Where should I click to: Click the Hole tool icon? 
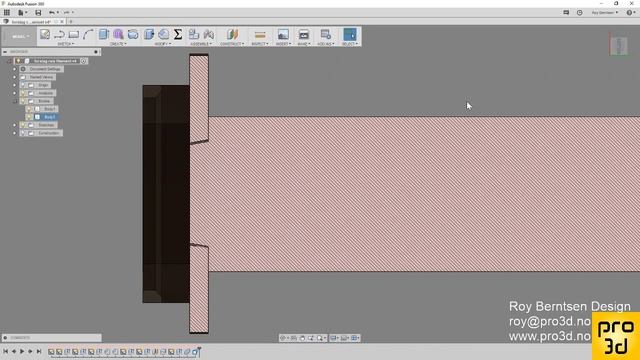pyautogui.click(x=133, y=34)
